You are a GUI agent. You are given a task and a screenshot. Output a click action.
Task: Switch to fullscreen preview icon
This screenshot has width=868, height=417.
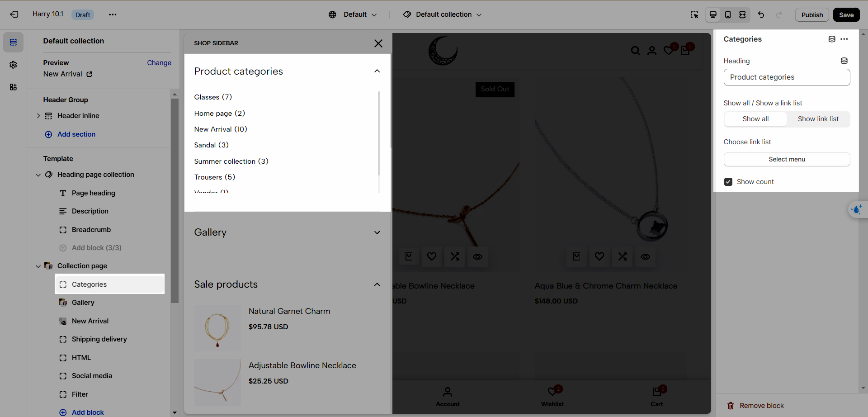742,14
